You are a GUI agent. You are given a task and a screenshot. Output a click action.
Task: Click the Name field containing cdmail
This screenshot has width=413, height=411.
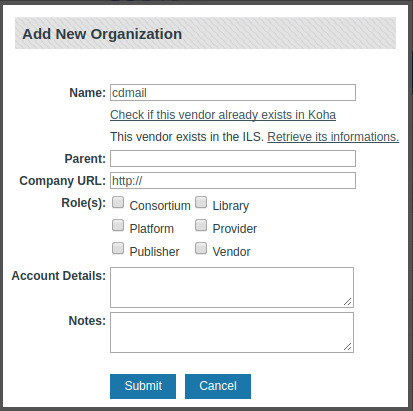click(233, 92)
